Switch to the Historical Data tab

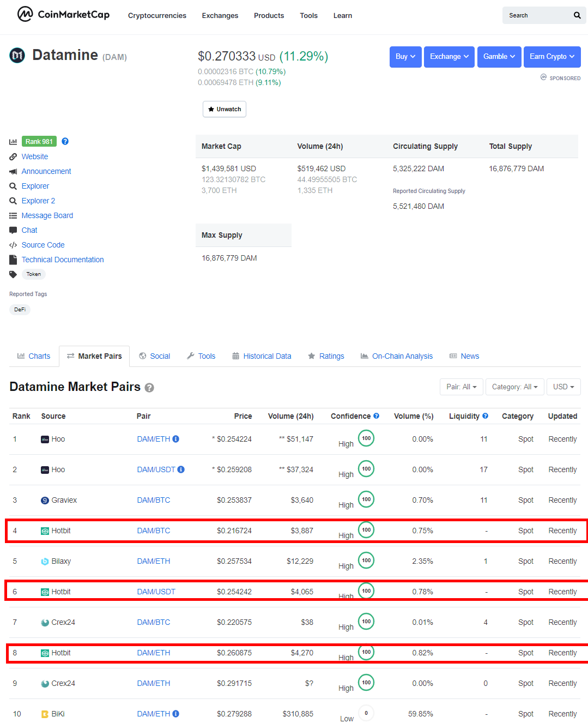[262, 356]
